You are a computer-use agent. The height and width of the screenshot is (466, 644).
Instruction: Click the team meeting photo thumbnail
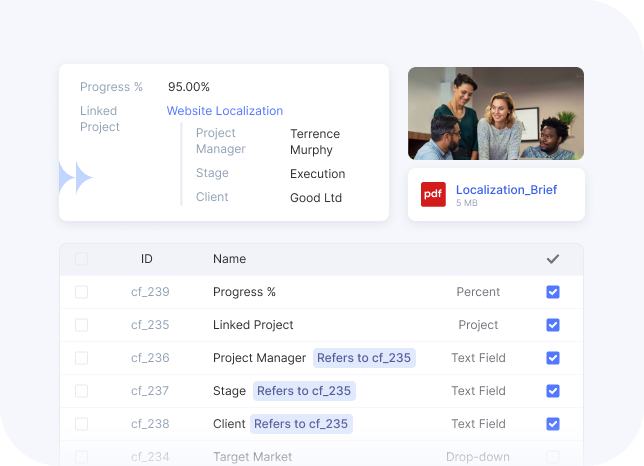click(x=495, y=113)
